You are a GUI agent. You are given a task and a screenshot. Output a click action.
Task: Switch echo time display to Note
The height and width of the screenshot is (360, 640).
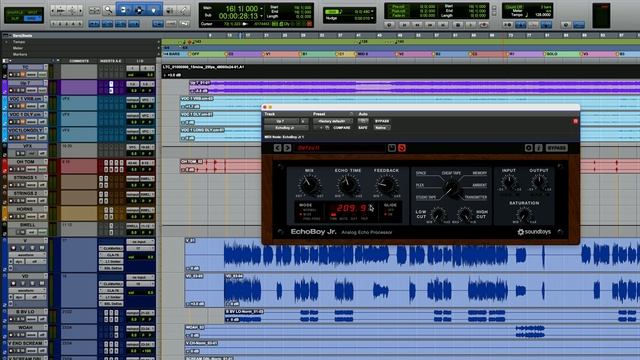343,219
